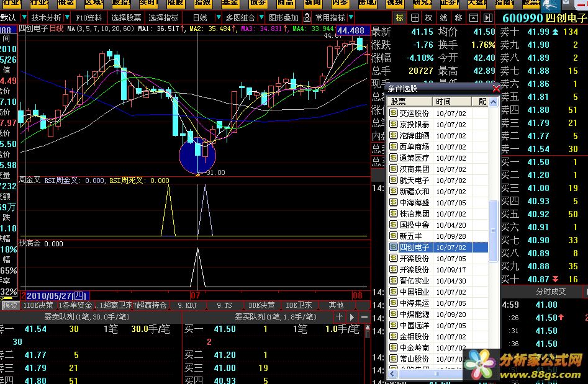Open the 默认 dropdown arrow

[24, 17]
